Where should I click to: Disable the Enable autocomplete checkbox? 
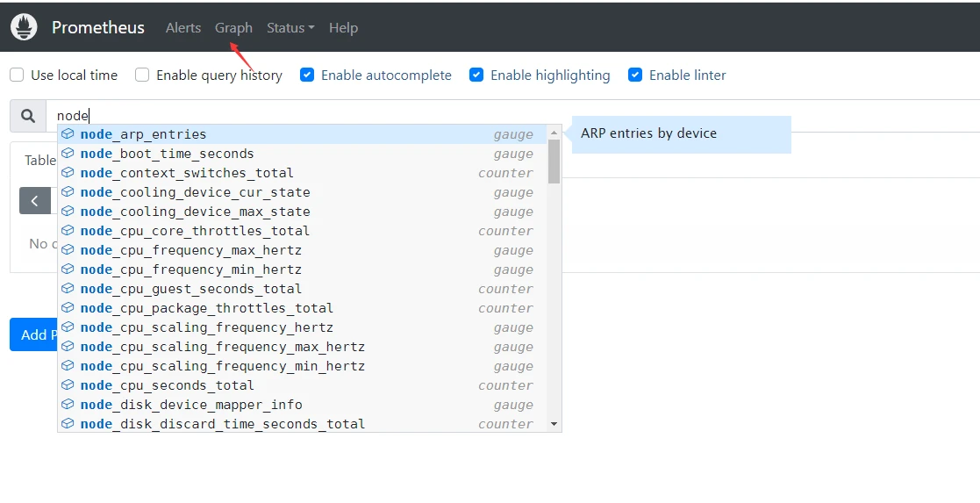(307, 75)
